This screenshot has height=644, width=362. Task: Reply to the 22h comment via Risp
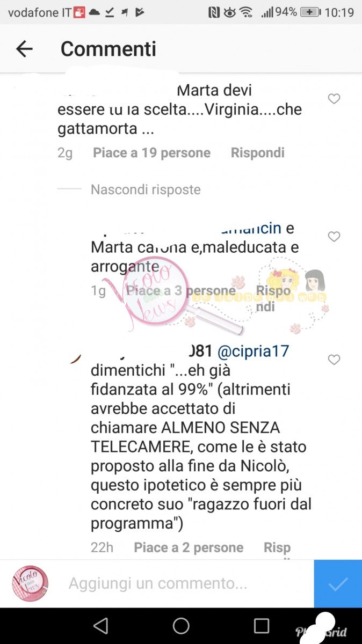[277, 547]
